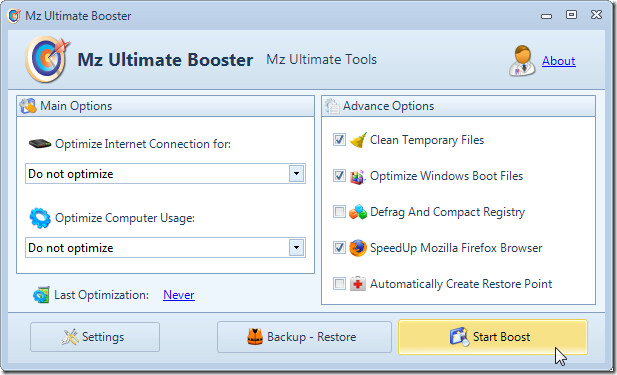Click the Automatically Create Restore Point label

[461, 284]
